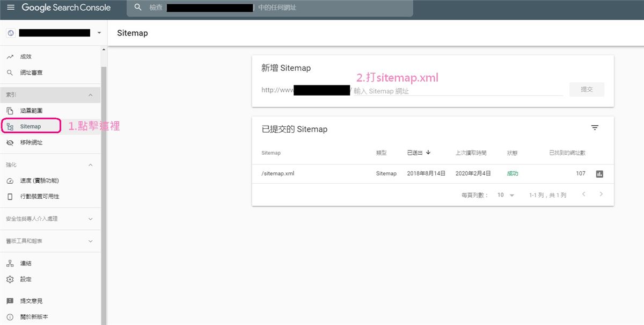Click the 提交 submit button
Screen dimensions: 644x325
[587, 90]
